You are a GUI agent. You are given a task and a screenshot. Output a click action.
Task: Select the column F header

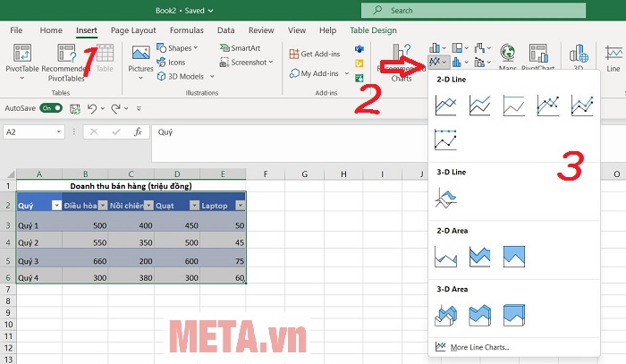pos(266,174)
